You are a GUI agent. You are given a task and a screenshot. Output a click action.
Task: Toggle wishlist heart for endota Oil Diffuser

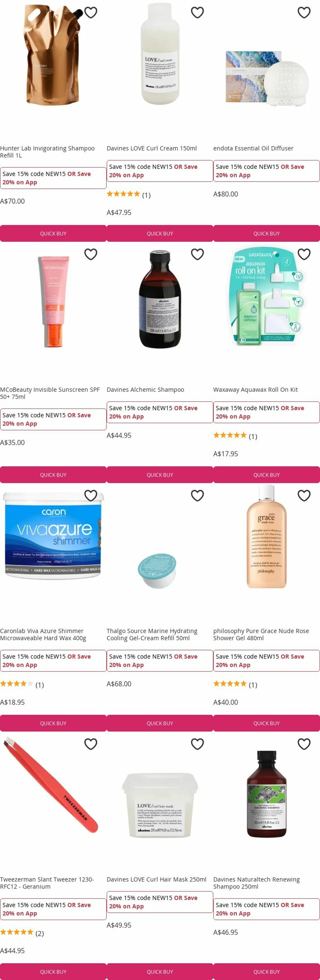coord(304,12)
